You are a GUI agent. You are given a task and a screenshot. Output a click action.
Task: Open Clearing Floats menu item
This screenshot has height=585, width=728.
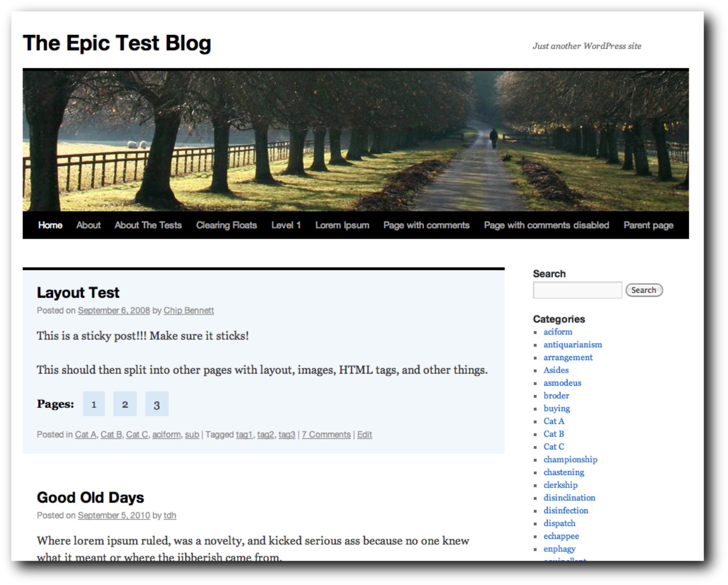pos(226,225)
